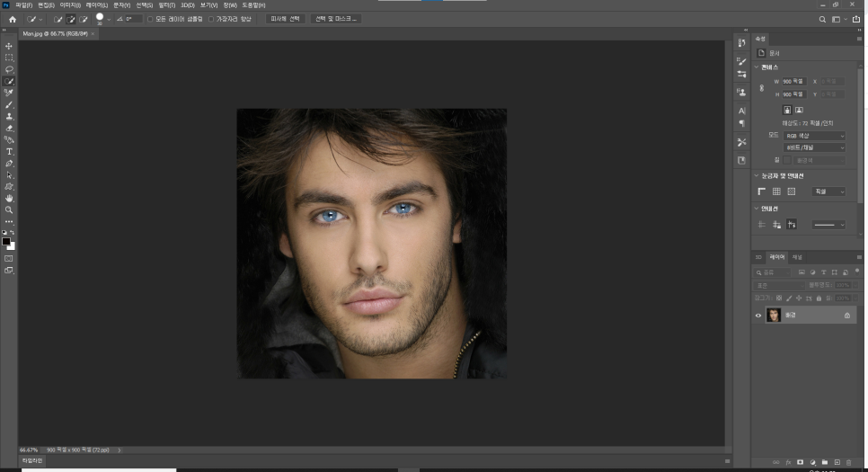
Task: Switch to the 3D panel tab
Action: pos(758,257)
